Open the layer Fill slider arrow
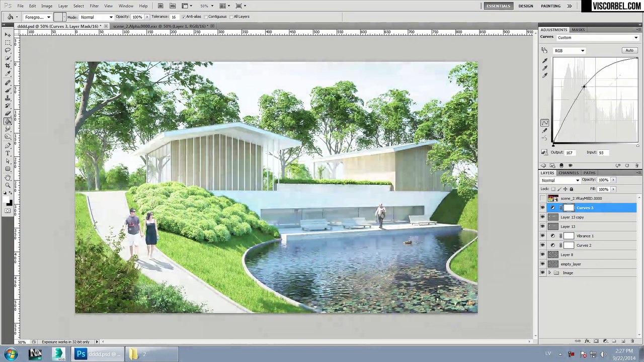This screenshot has height=362, width=644. coord(613,189)
